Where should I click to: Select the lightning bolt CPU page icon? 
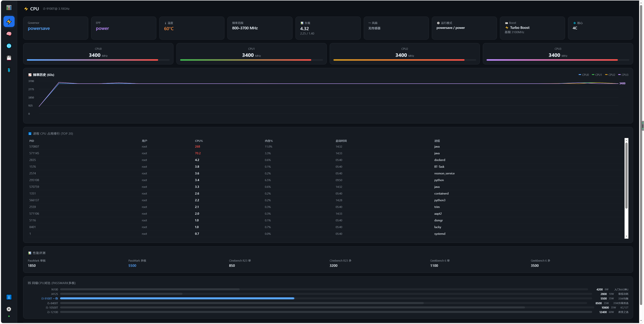pyautogui.click(x=9, y=21)
